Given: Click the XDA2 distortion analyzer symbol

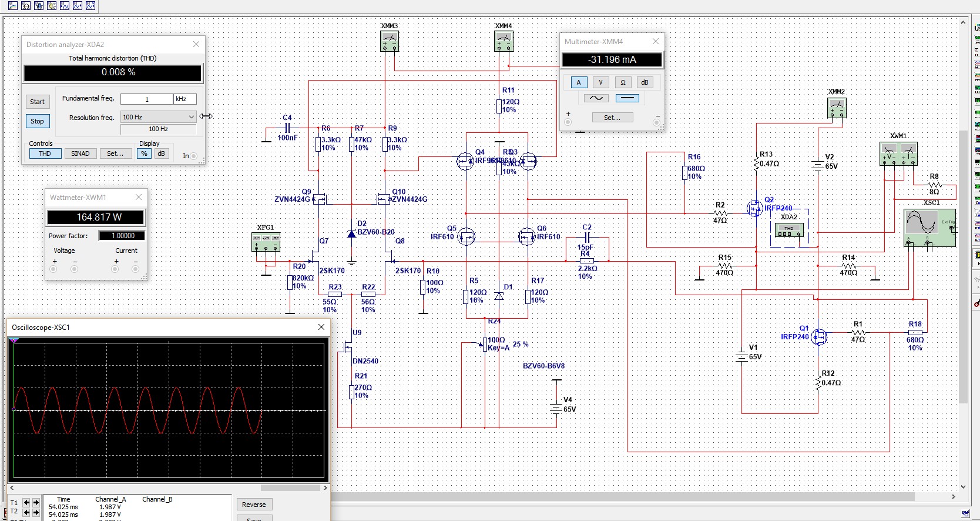Looking at the screenshot, I should (x=790, y=230).
